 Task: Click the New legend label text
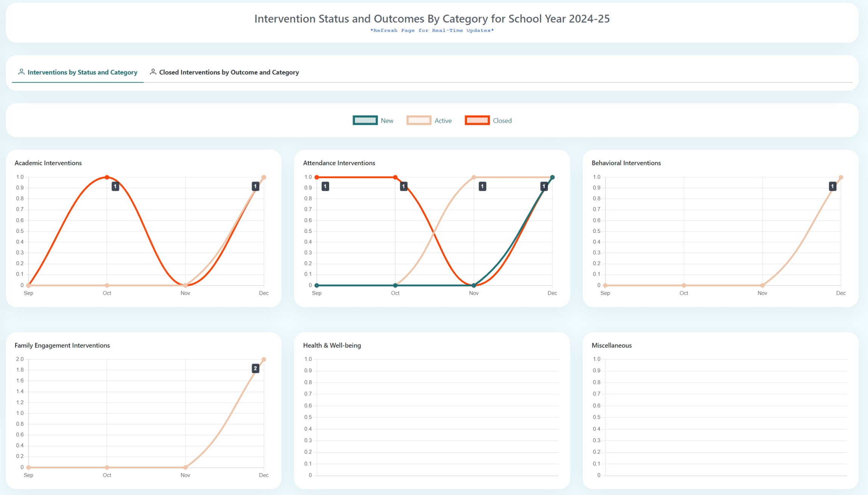387,120
